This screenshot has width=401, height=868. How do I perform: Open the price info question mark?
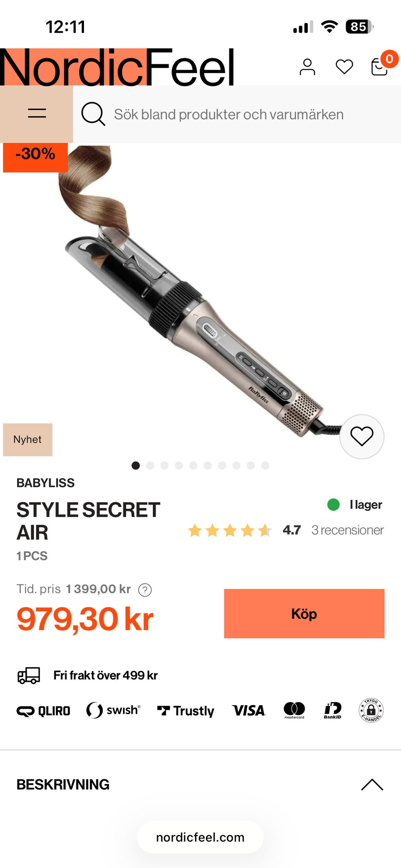click(x=145, y=590)
